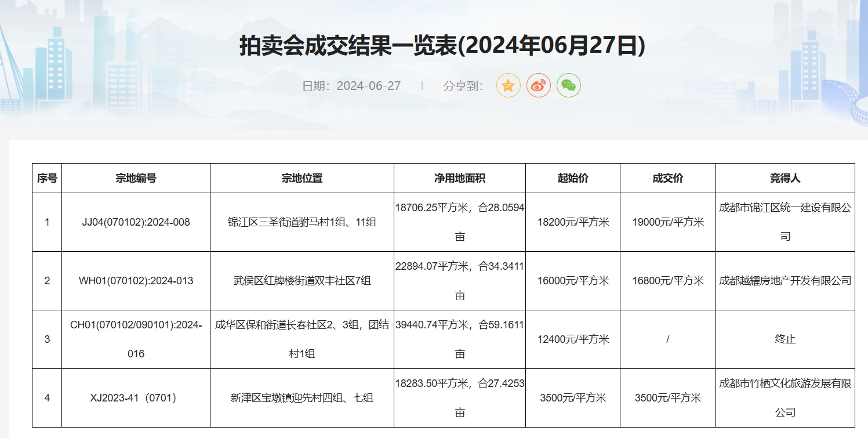This screenshot has height=438, width=868.
Task: Click the slash deal price in row 3
Action: click(668, 339)
